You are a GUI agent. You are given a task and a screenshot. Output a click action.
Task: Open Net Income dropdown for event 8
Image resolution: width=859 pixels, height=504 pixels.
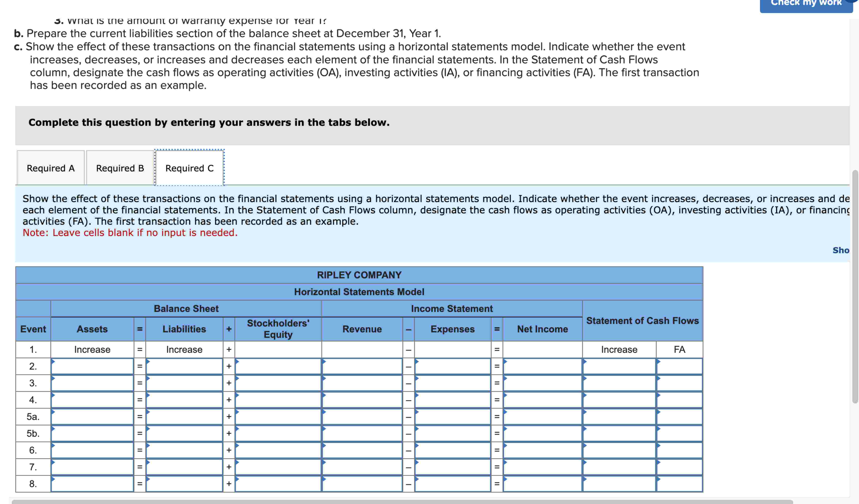point(542,484)
